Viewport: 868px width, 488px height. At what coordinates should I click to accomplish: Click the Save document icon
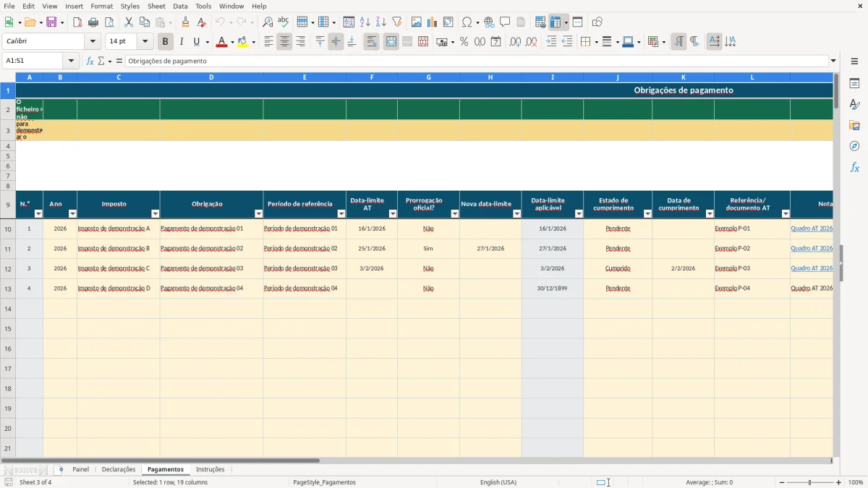click(x=51, y=22)
